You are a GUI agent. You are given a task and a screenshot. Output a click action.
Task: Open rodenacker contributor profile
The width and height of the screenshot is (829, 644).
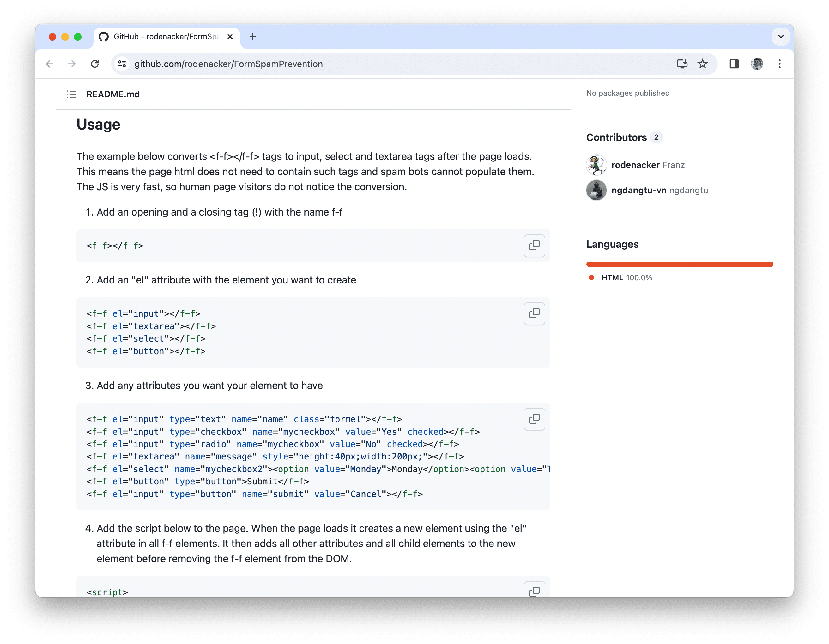tap(635, 165)
